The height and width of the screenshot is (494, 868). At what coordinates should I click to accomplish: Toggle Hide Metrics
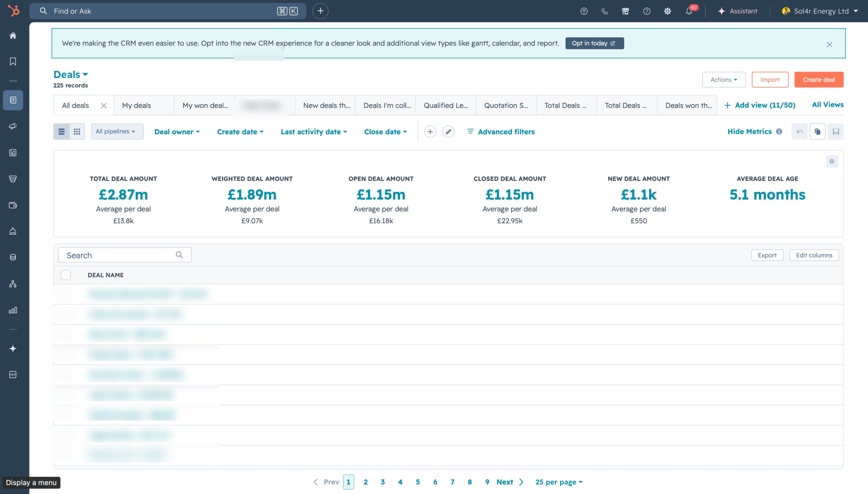(749, 131)
